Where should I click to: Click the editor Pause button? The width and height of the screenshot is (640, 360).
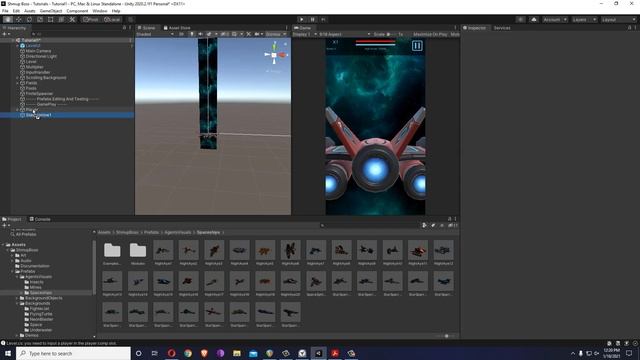pyautogui.click(x=312, y=19)
